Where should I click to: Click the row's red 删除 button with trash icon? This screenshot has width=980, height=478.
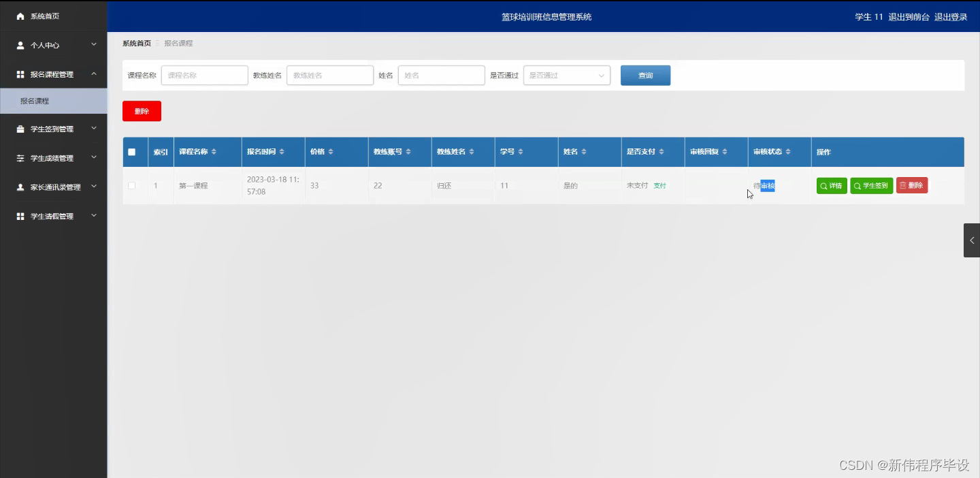pyautogui.click(x=912, y=185)
